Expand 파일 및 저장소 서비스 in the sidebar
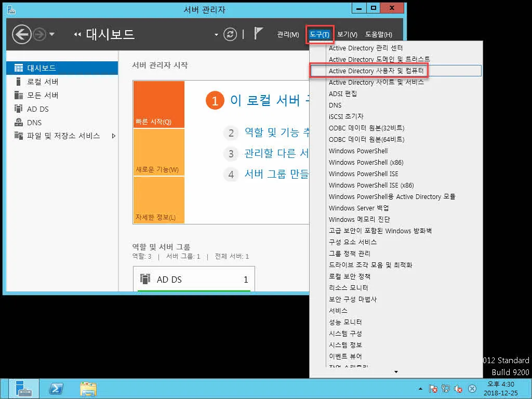This screenshot has height=399, width=532. click(x=113, y=136)
